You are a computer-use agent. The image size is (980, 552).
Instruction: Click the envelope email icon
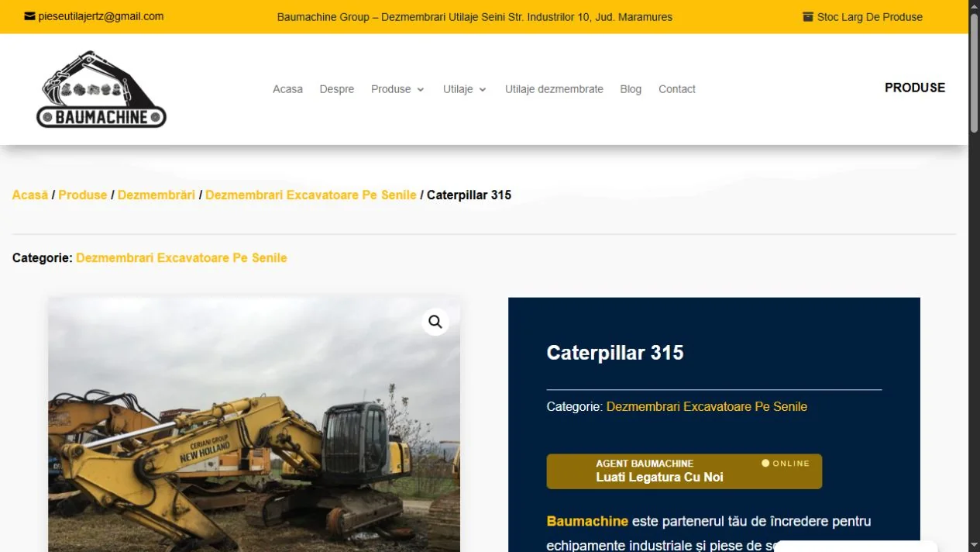pos(29,16)
